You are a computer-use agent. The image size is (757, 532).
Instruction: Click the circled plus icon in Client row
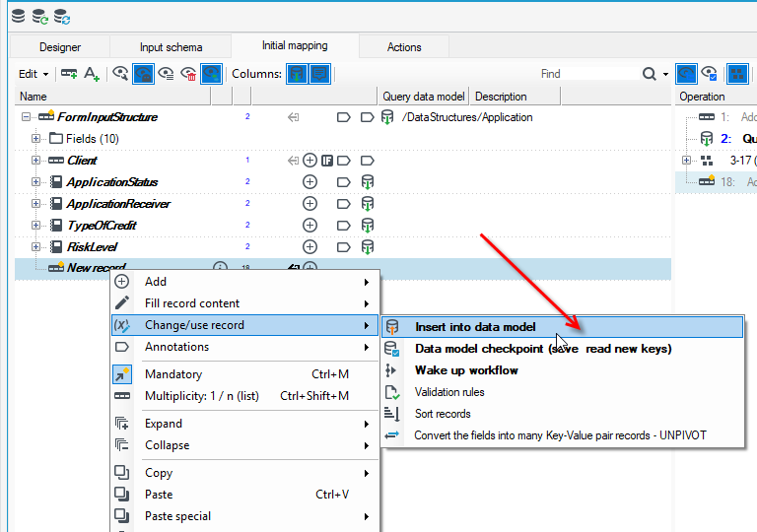[x=310, y=161]
